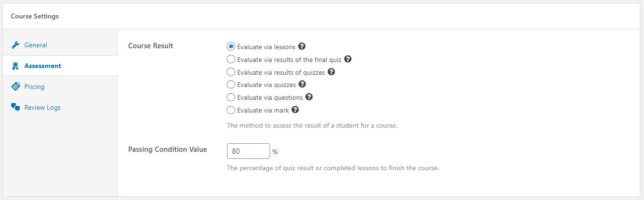Click the Passing Condition Value input field
The width and height of the screenshot is (644, 200).
(x=248, y=151)
